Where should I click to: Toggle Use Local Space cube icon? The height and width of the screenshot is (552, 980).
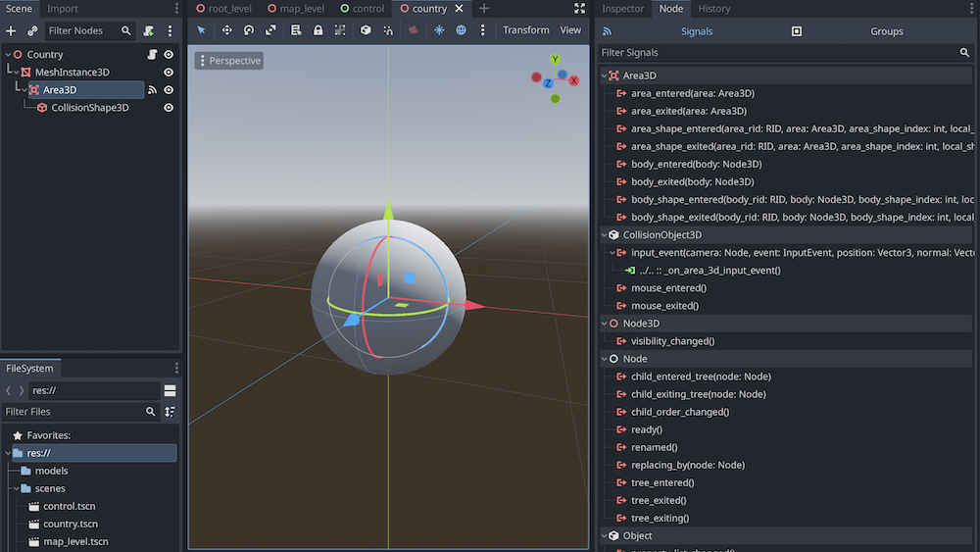pyautogui.click(x=367, y=30)
